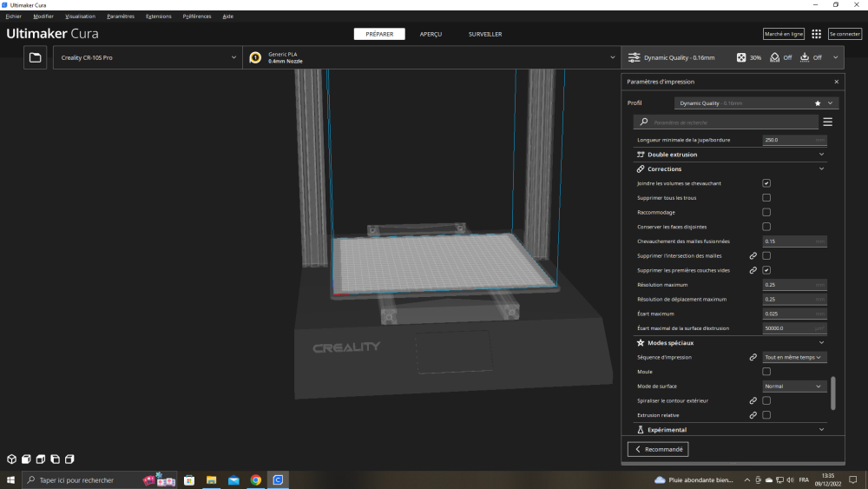Click the extruder 1 material icon
This screenshot has height=489, width=868.
pos(255,57)
